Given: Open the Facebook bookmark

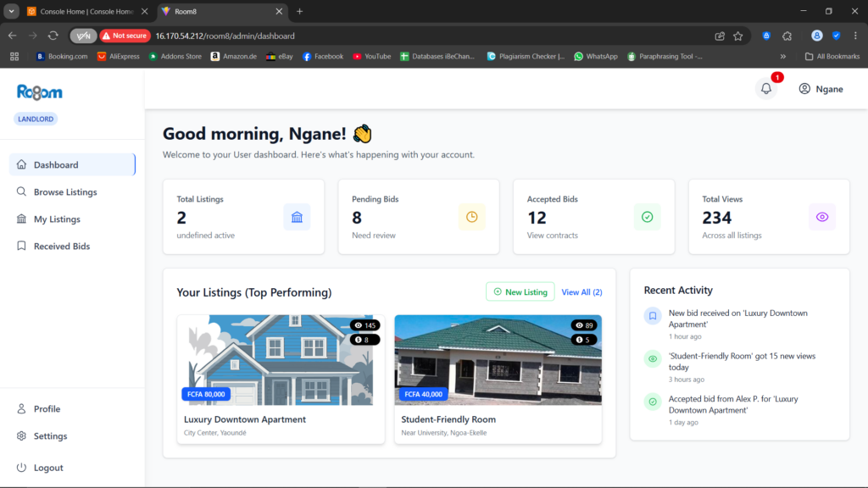Looking at the screenshot, I should coord(323,57).
